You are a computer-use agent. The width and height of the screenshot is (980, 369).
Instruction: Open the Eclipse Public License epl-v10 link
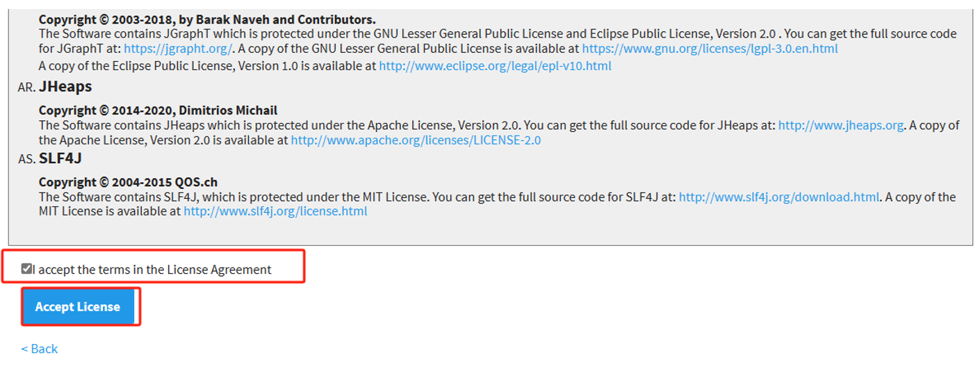click(x=495, y=66)
